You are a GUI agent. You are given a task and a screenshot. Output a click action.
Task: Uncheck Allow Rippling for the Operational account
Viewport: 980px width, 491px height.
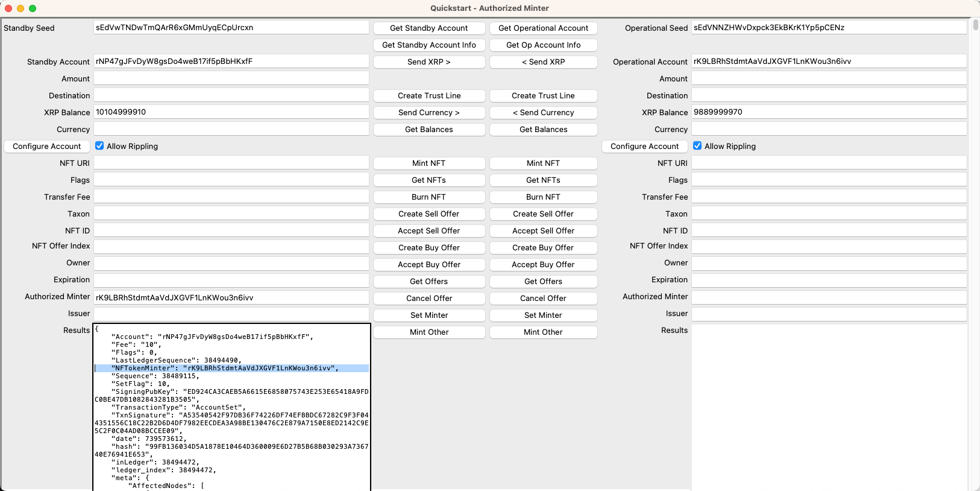coord(697,146)
